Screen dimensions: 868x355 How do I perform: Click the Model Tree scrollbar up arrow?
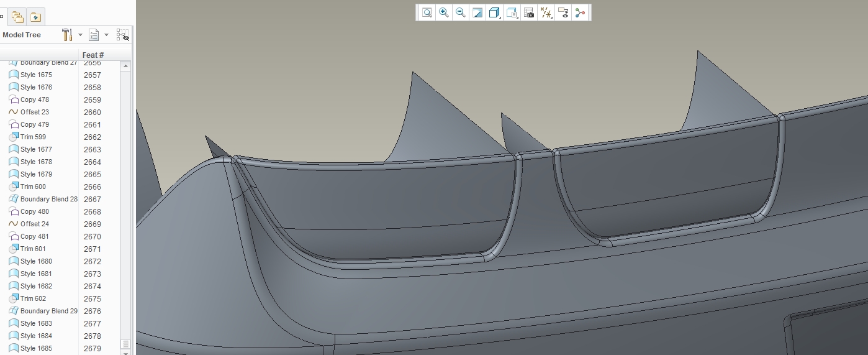125,65
